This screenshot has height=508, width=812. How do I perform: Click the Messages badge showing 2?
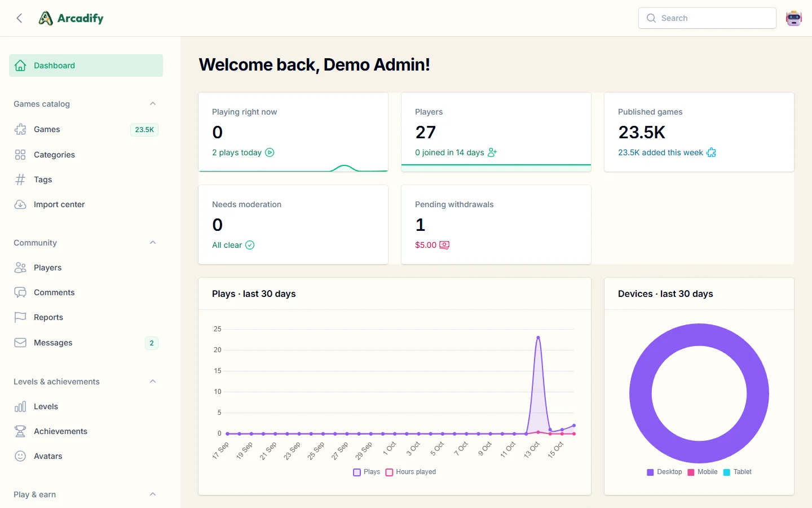[152, 343]
